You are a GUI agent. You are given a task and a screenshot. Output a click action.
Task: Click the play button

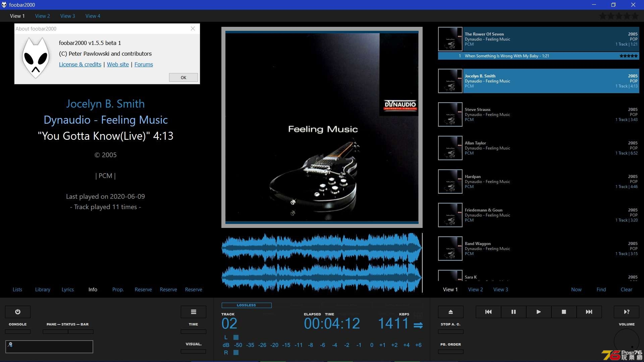539,312
